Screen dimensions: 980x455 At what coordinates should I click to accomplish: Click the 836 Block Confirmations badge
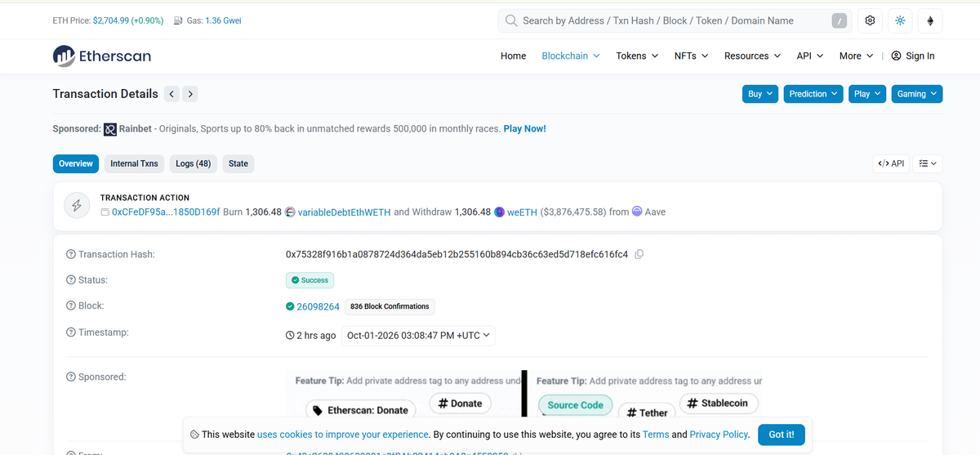(390, 306)
